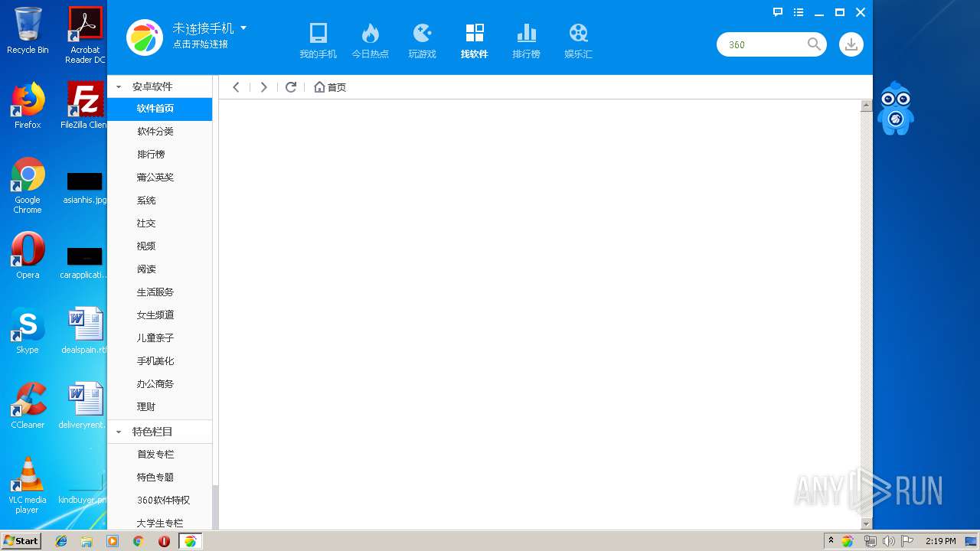Open the Windows Start menu
The image size is (980, 551).
21,541
